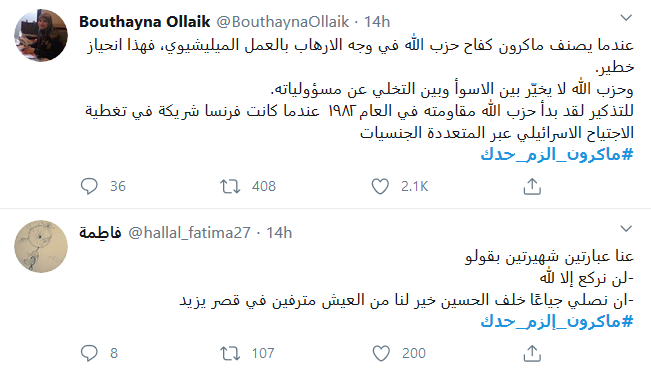Reply to فاطمة's tweet

coord(89,353)
